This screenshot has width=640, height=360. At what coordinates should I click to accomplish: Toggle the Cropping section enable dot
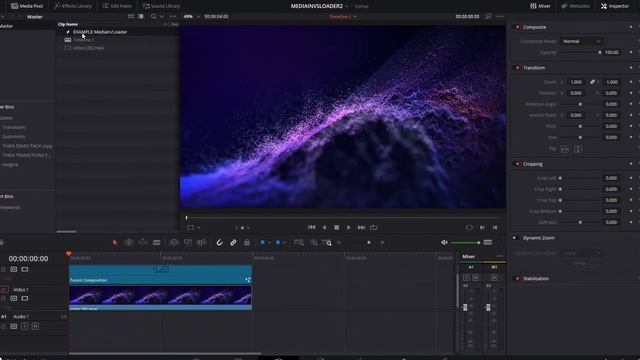518,164
